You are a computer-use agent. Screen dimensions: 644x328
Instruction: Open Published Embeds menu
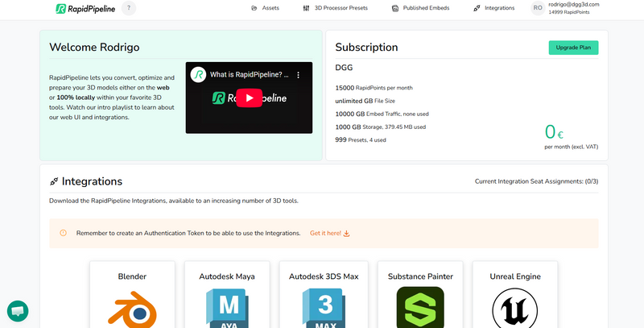(426, 8)
